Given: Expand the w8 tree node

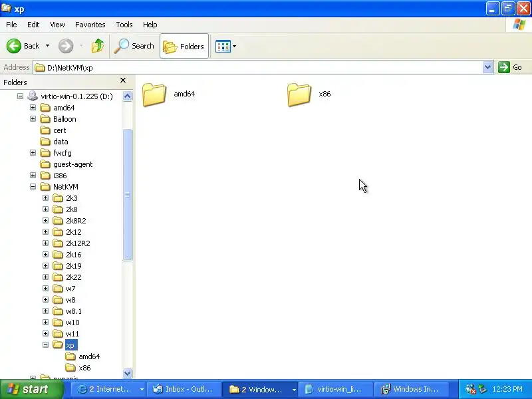Looking at the screenshot, I should click(x=45, y=300).
